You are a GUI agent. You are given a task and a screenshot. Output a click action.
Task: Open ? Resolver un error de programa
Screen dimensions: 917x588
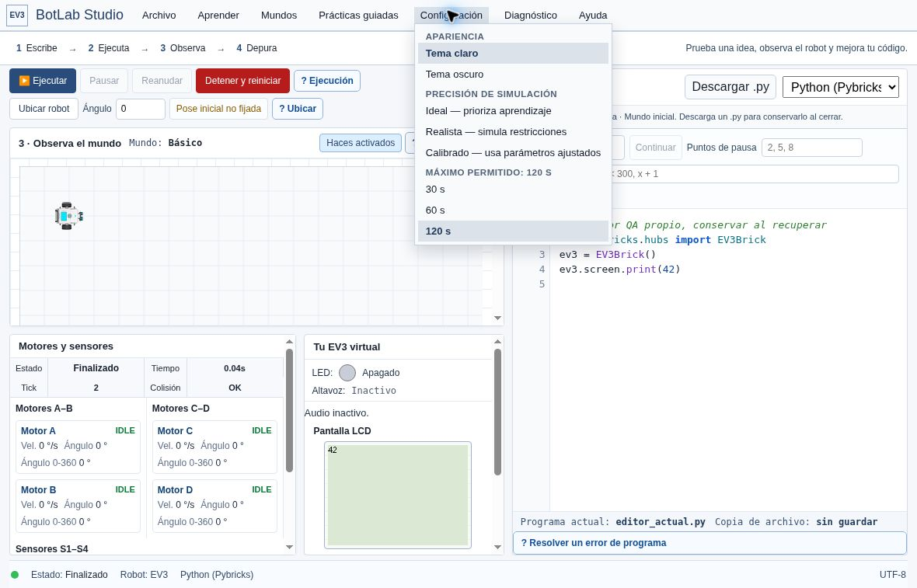click(710, 543)
